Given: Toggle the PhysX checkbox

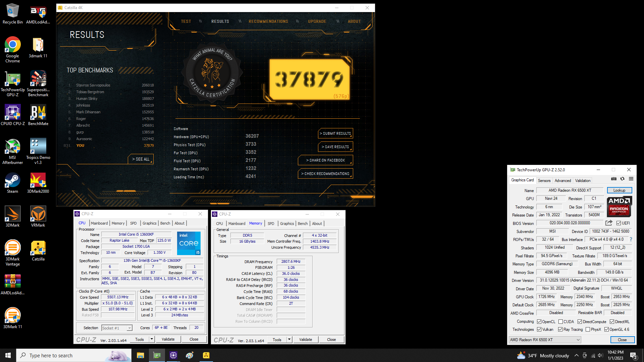Looking at the screenshot, I should [x=588, y=329].
